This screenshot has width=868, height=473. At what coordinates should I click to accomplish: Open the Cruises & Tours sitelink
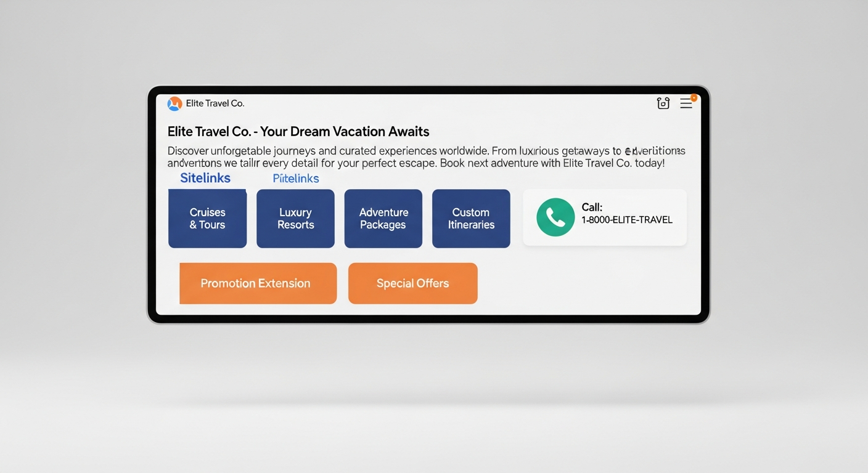(x=207, y=219)
